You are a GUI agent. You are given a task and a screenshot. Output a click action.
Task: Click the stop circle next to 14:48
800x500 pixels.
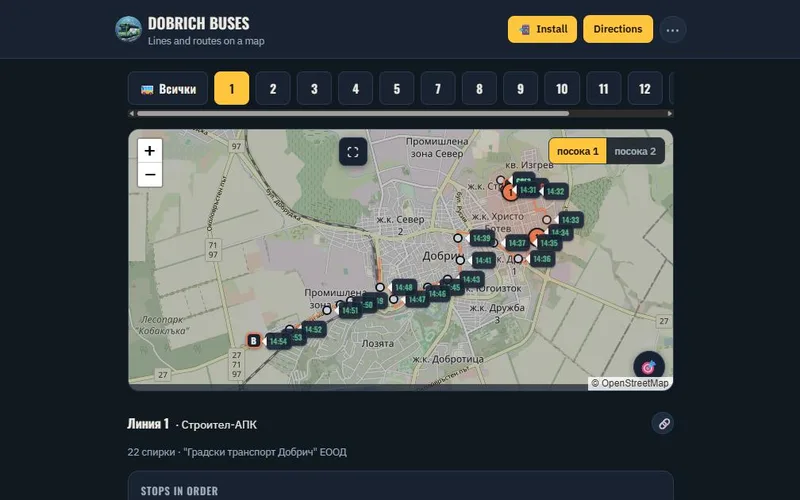pyautogui.click(x=380, y=287)
